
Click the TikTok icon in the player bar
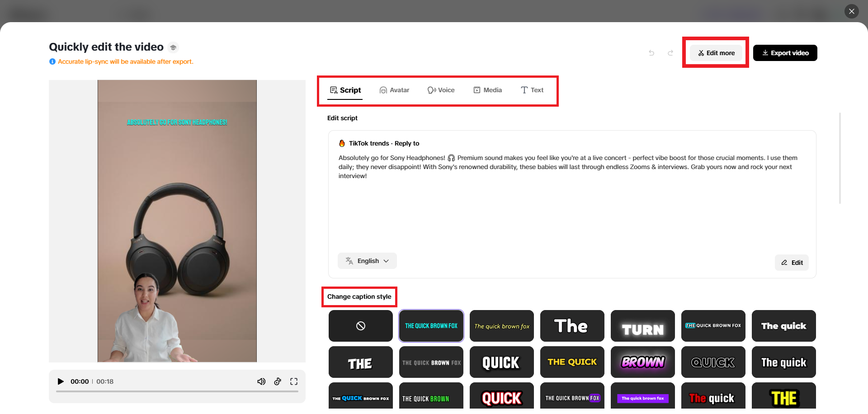(x=278, y=381)
